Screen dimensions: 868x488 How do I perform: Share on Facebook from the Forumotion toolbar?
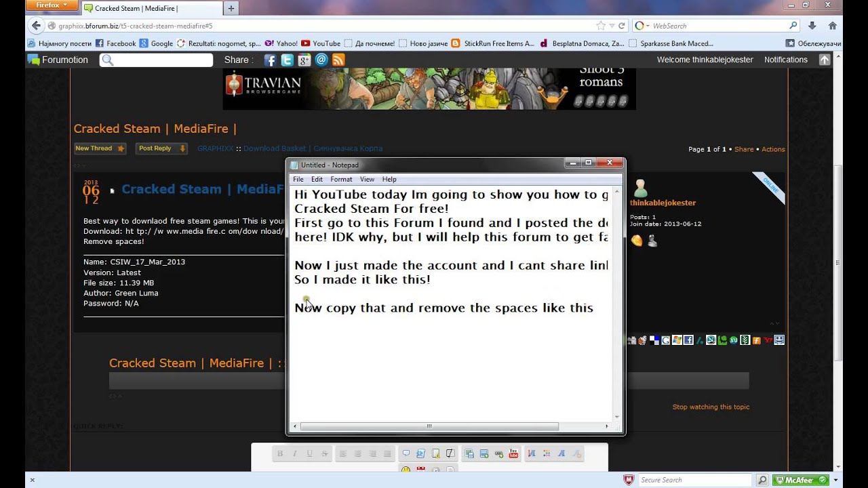(270, 60)
